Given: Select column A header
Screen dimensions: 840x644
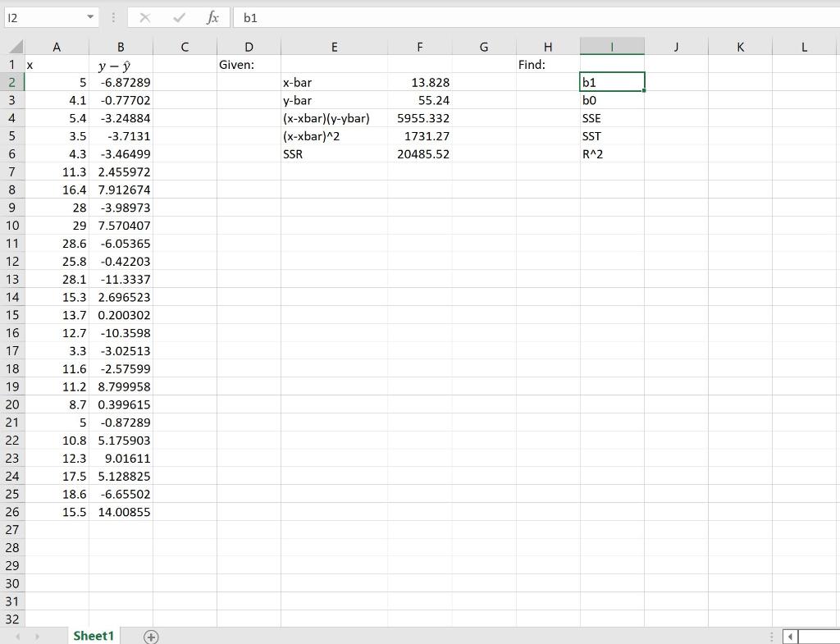Looking at the screenshot, I should click(57, 46).
